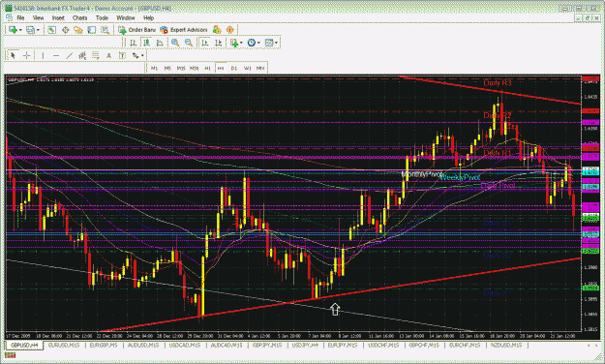Set timeframe to M15
Screen dimensions: 605x364
181,69
